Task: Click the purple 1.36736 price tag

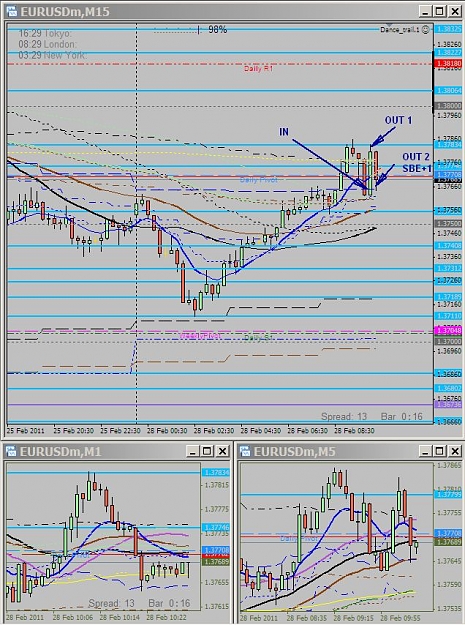Action: pyautogui.click(x=448, y=404)
